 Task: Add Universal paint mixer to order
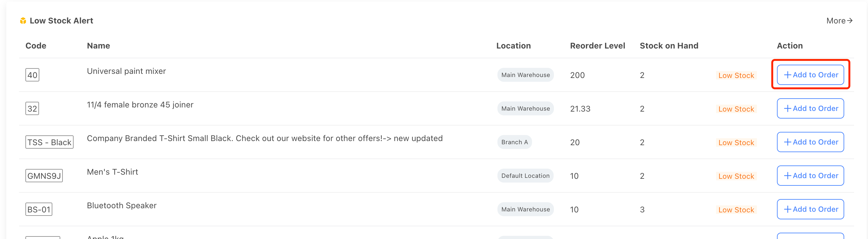tap(810, 75)
